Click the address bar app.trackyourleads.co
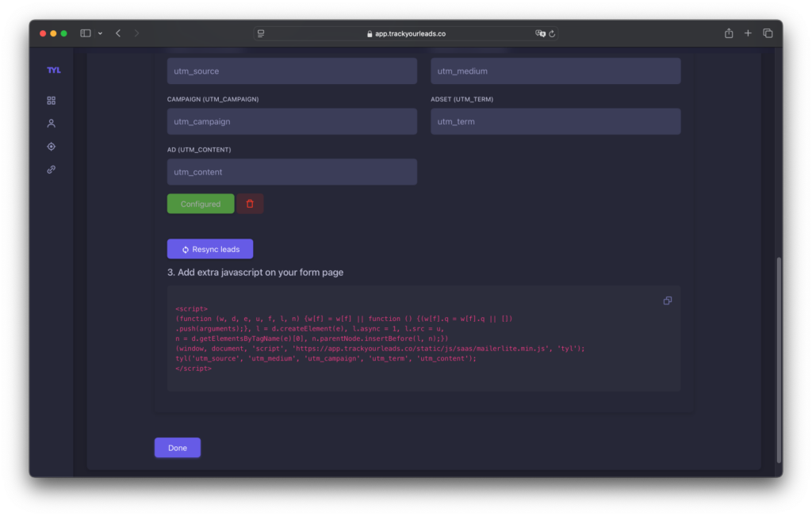This screenshot has height=516, width=812. [406, 33]
